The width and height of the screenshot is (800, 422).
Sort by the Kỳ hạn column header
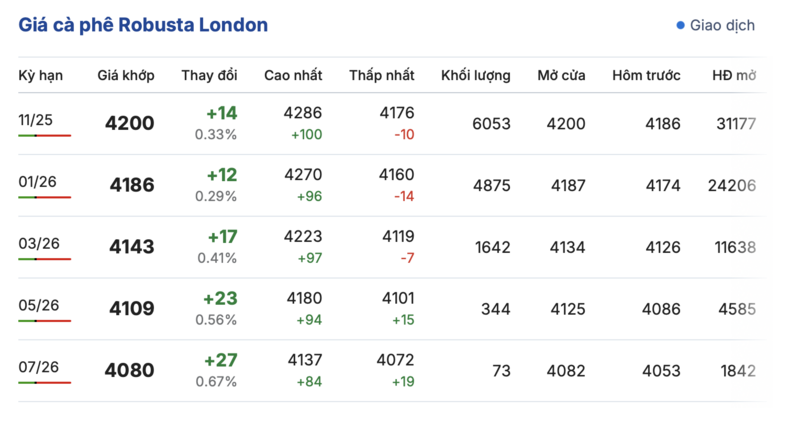click(x=42, y=76)
